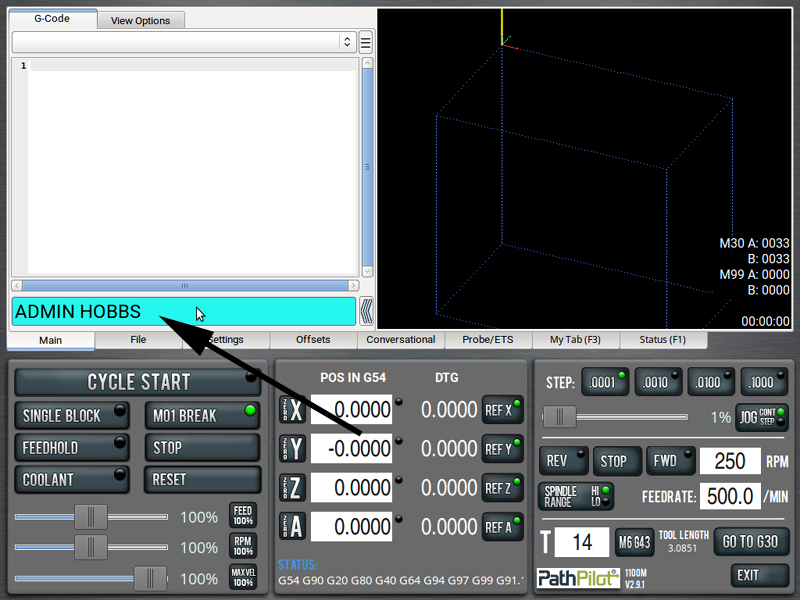Screen dimensions: 800x600
Task: Click the Zero X axis icon
Action: click(292, 410)
